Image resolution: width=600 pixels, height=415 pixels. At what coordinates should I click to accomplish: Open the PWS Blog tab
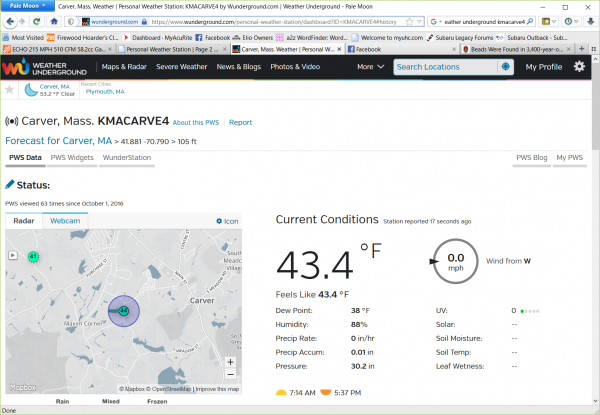coord(532,158)
